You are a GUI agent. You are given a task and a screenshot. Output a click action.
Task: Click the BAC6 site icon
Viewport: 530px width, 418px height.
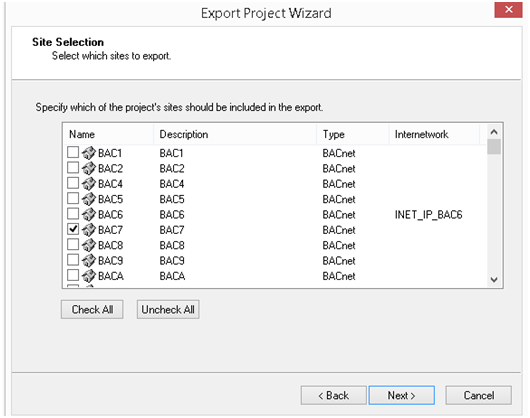click(x=89, y=214)
